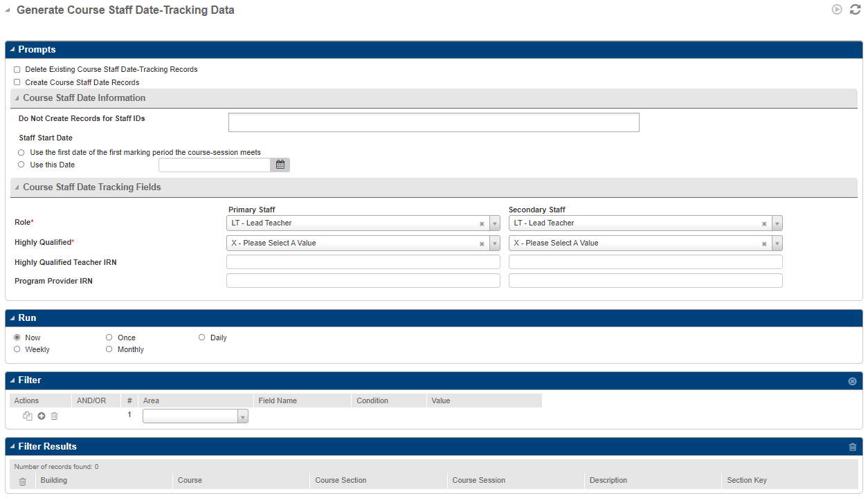This screenshot has width=868, height=498.
Task: Click the Do Not Create Records Staff IDs field
Action: (x=433, y=122)
